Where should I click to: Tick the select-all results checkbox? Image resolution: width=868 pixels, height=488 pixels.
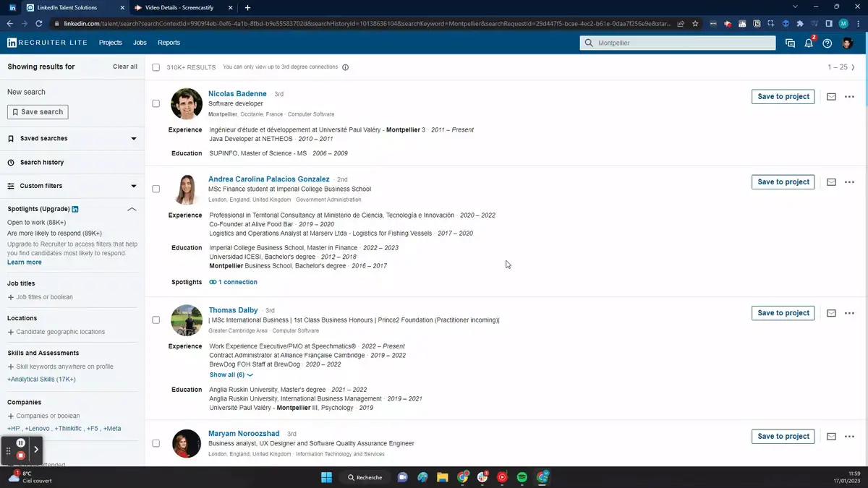(156, 67)
